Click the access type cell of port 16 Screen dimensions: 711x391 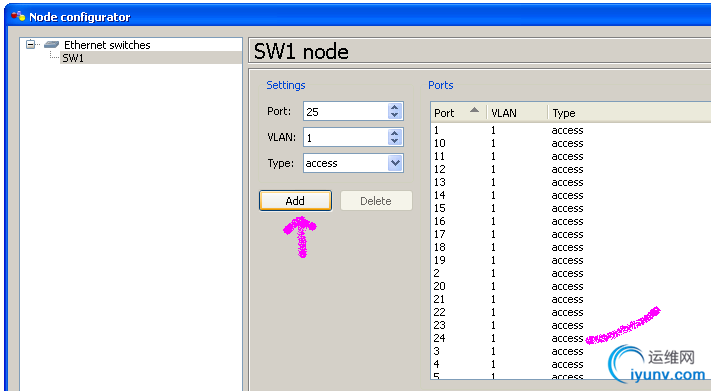[x=567, y=221]
